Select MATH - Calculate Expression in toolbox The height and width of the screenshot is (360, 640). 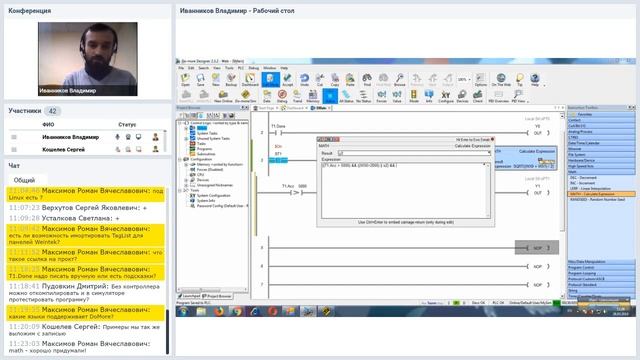pos(601,194)
